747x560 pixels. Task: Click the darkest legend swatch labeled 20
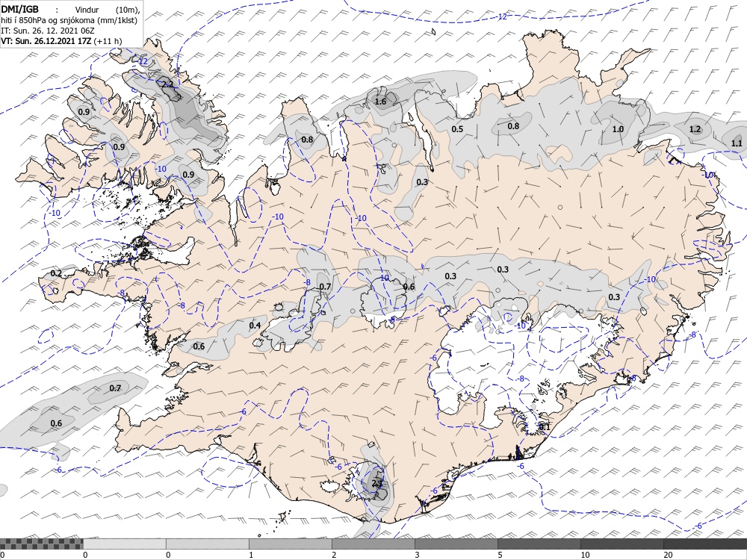coord(705,544)
